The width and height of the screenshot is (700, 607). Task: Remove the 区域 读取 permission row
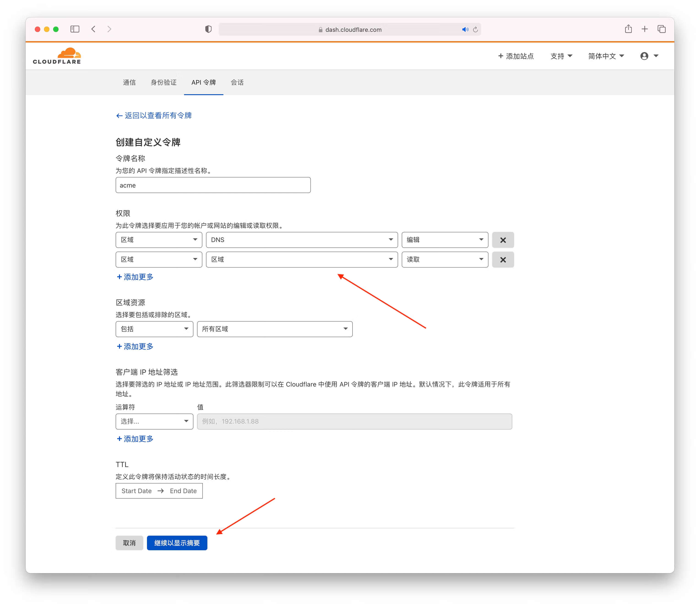(503, 259)
